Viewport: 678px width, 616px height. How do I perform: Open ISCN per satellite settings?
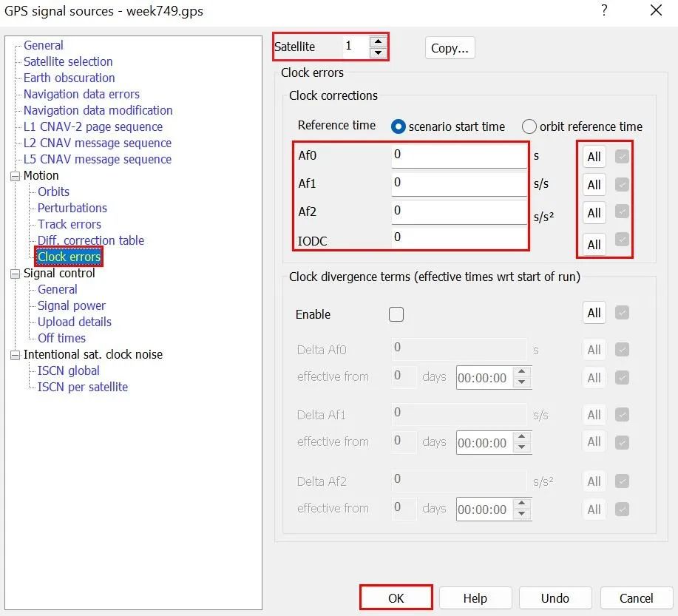(83, 387)
